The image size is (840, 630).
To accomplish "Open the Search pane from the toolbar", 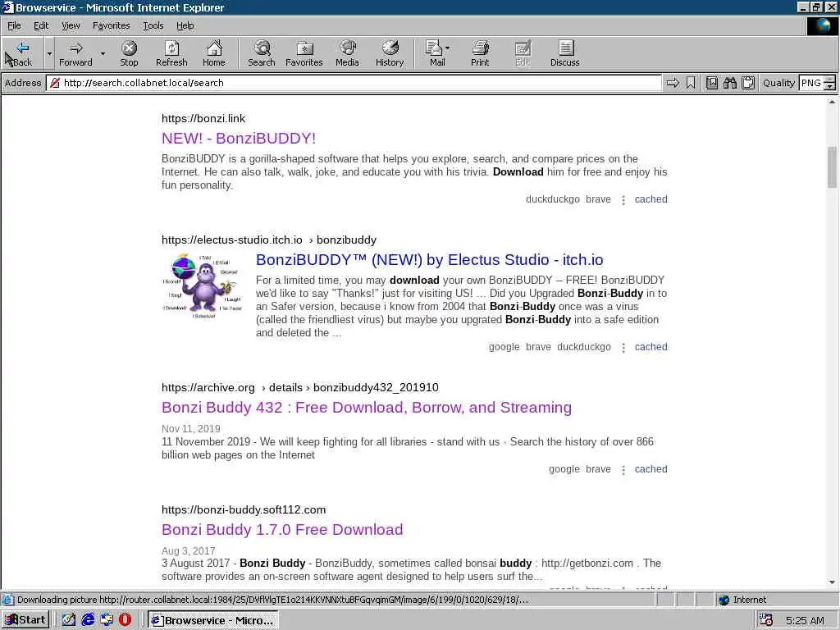I will [262, 53].
